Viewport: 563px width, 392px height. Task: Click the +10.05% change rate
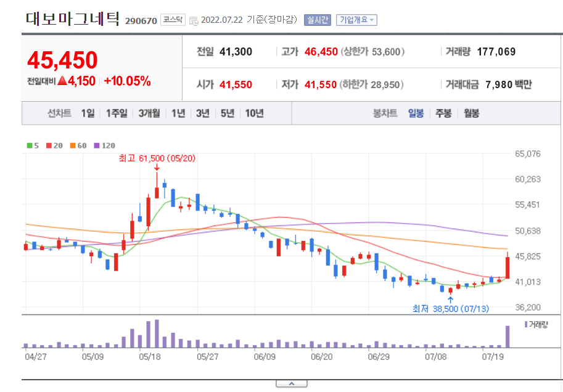(x=127, y=81)
